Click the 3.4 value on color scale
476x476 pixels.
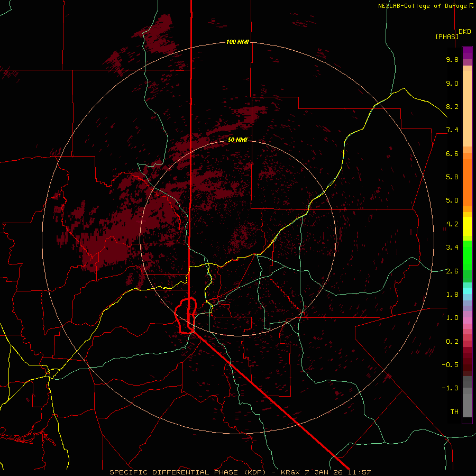click(x=452, y=248)
